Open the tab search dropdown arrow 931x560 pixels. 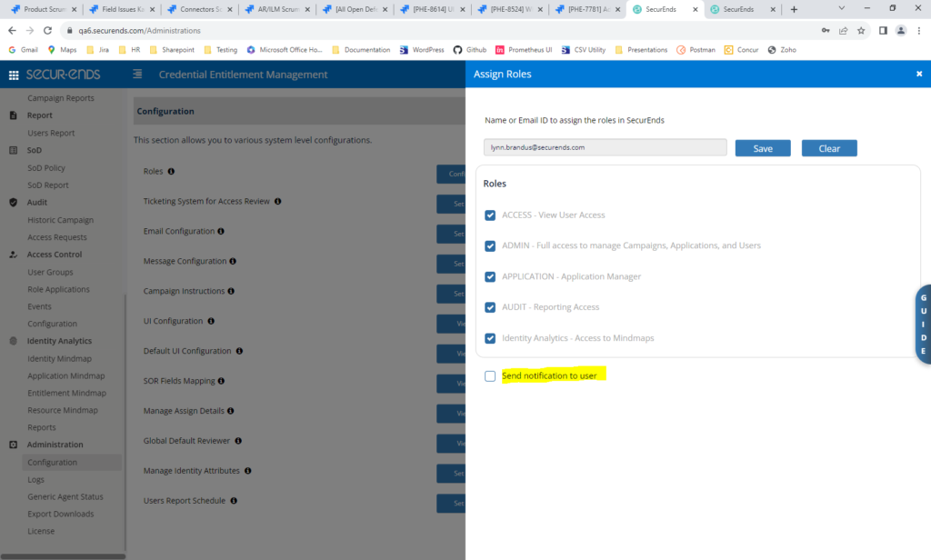[x=841, y=8]
